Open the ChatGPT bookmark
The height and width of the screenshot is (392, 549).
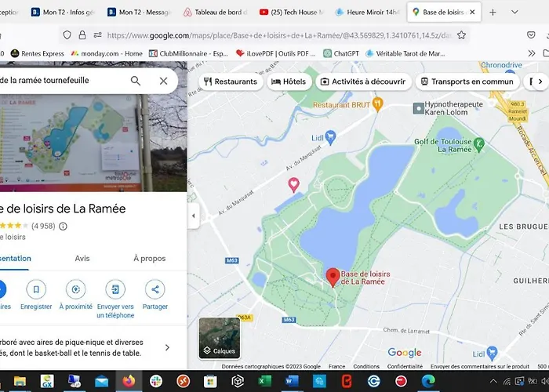(x=341, y=53)
